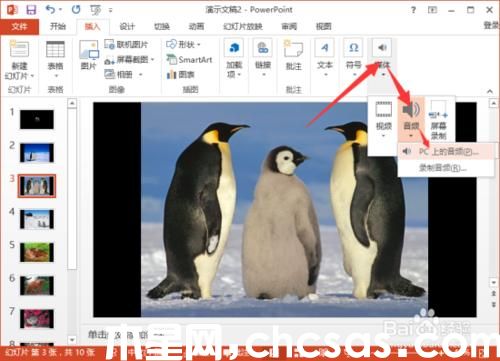The image size is (500, 361).
Task: Open PowerPoint Help question mark
Action: pos(413,10)
